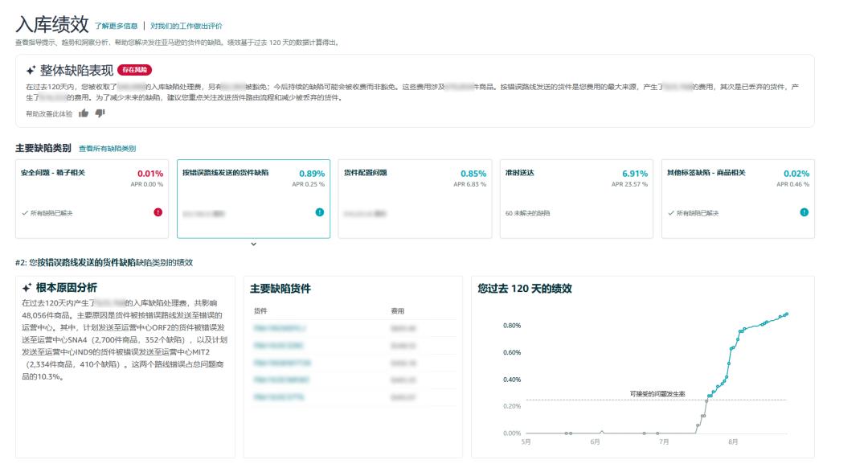The width and height of the screenshot is (868, 464).
Task: Click info icon on 其他标签缺陷 card
Action: (x=804, y=212)
